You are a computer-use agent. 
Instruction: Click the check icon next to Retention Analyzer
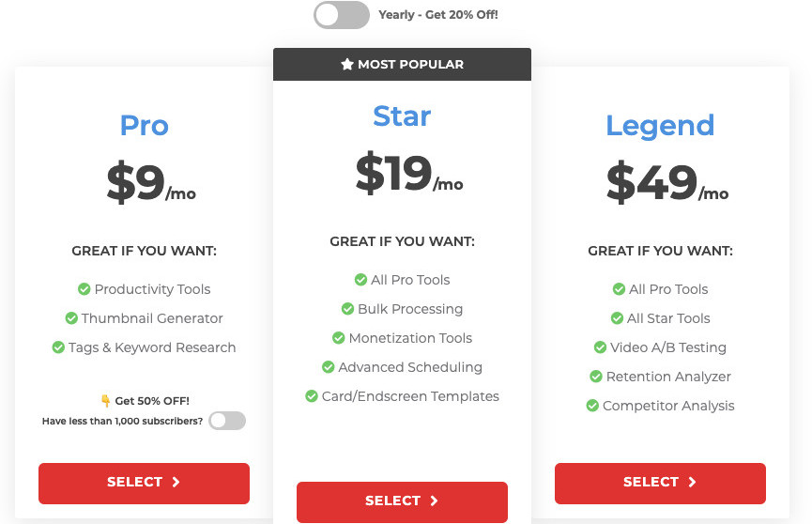[x=595, y=377]
